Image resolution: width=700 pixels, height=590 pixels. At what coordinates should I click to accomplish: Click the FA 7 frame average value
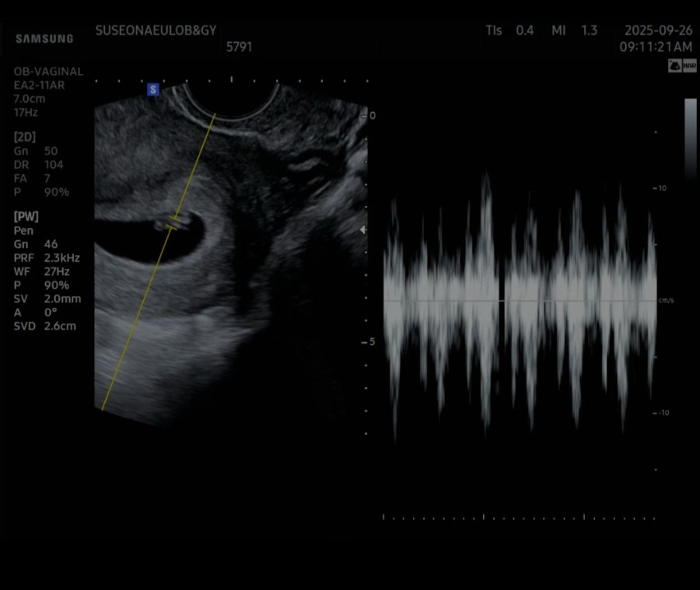click(32, 179)
